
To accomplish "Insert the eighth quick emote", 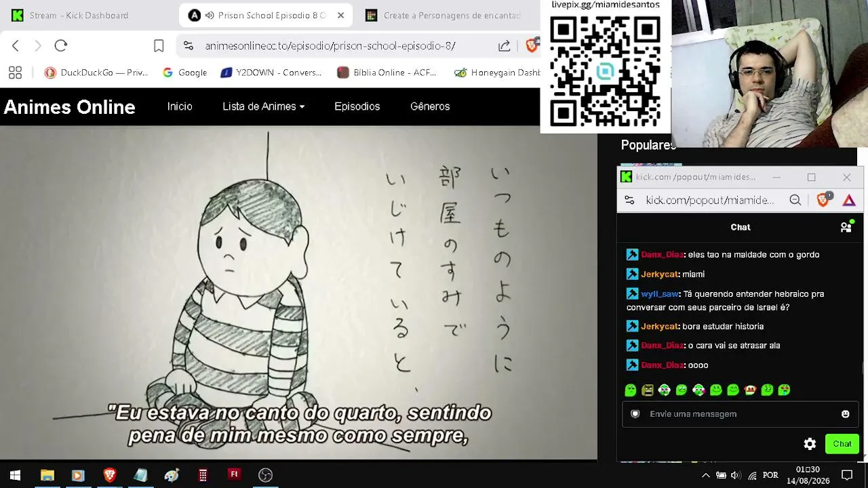I will pos(750,390).
